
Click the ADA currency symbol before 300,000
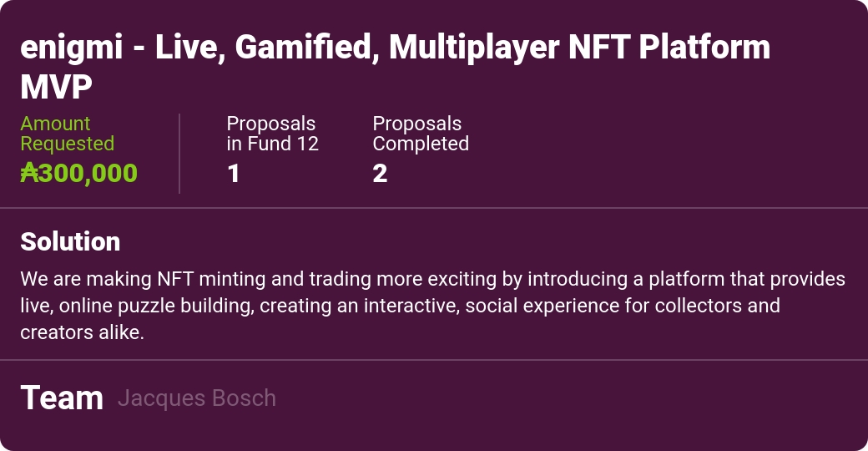click(29, 173)
